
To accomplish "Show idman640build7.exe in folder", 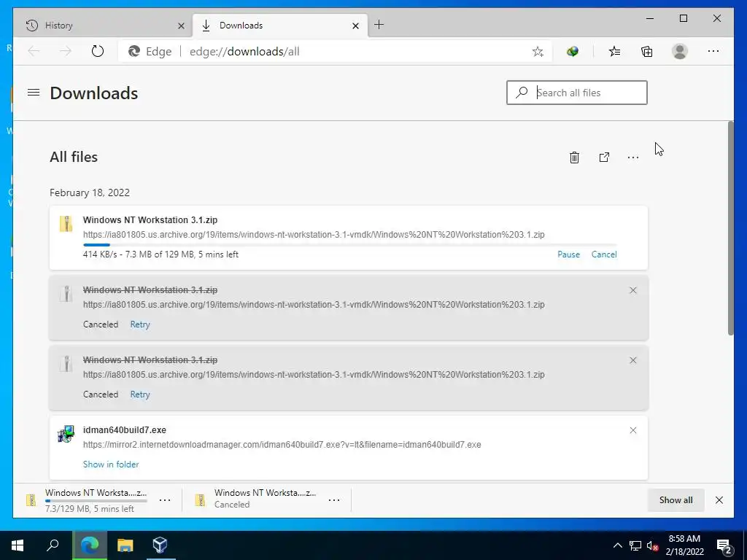I will click(111, 464).
